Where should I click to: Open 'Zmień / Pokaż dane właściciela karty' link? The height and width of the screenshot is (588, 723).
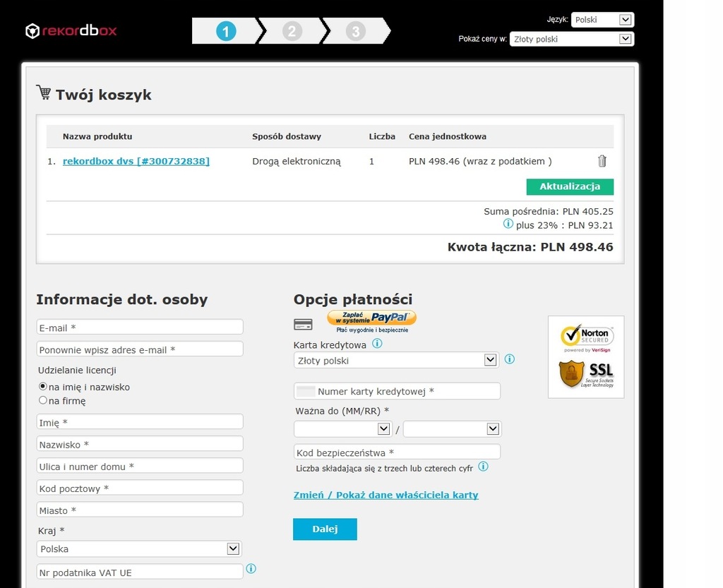[x=386, y=495]
